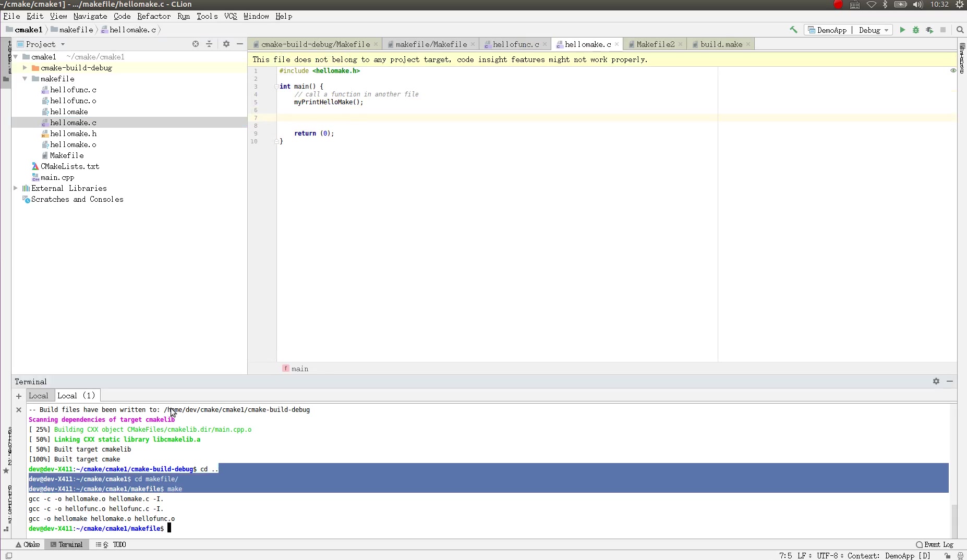This screenshot has width=967, height=560.
Task: Open the network indicator in system tray
Action: coord(872,5)
